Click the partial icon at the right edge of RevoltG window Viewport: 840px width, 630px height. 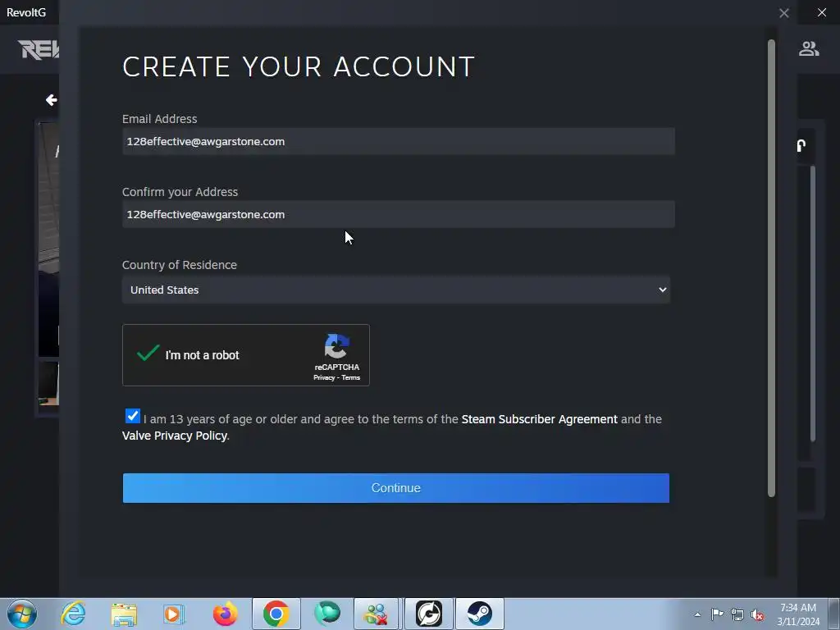point(801,146)
